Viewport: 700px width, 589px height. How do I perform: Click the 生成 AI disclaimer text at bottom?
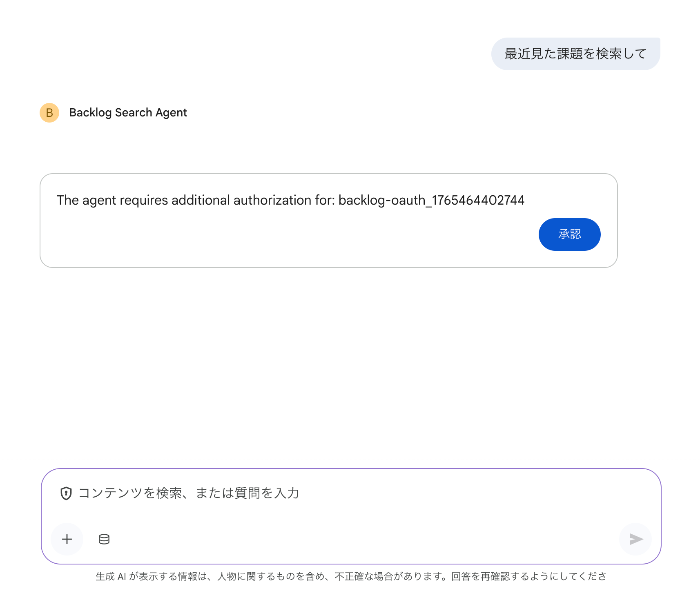pyautogui.click(x=350, y=576)
